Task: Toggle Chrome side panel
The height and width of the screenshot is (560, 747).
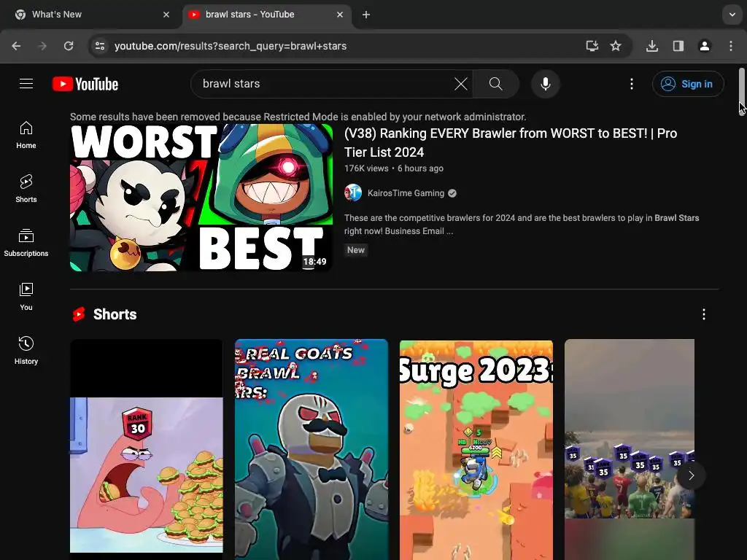Action: [x=678, y=46]
